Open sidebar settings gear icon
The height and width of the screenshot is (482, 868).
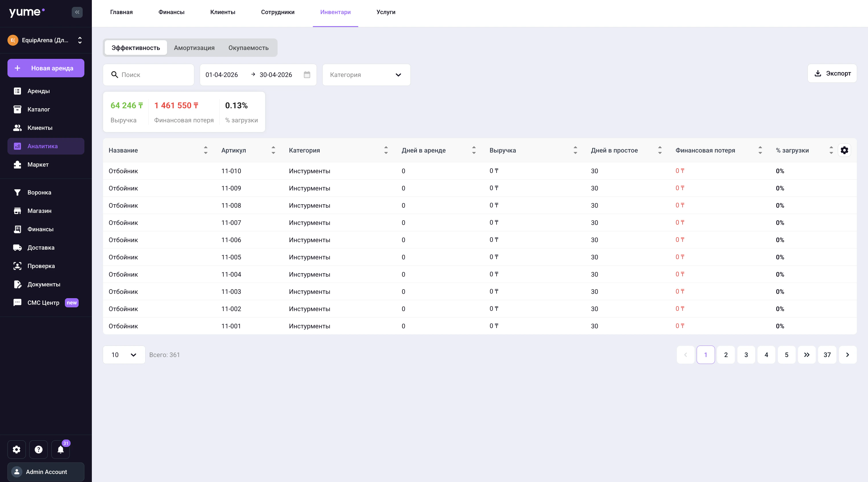tap(17, 449)
